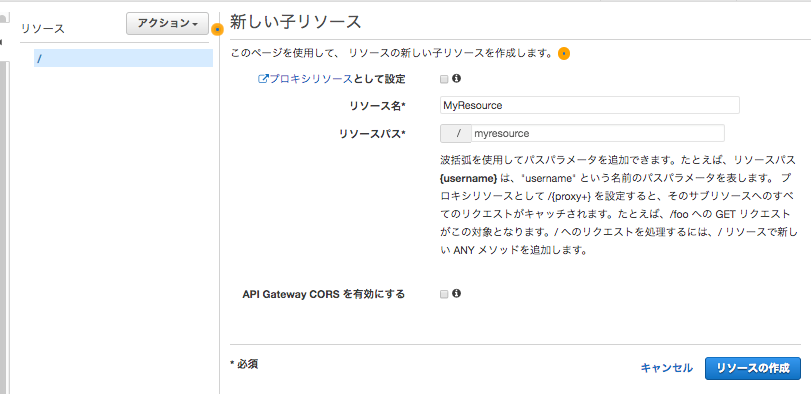Click the リソース名 field containing MyResource
The image size is (811, 394).
tap(589, 105)
